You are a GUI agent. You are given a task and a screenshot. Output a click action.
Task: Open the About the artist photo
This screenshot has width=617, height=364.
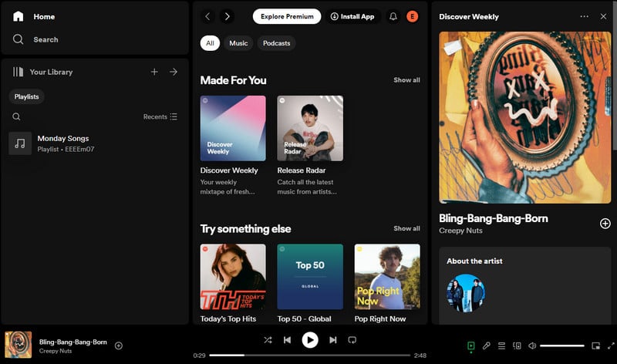pyautogui.click(x=466, y=293)
